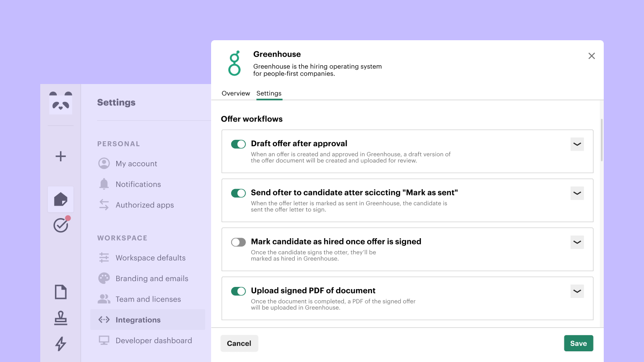Open the documents page icon in left rail
Viewport: 644px width, 362px height.
coord(61,292)
